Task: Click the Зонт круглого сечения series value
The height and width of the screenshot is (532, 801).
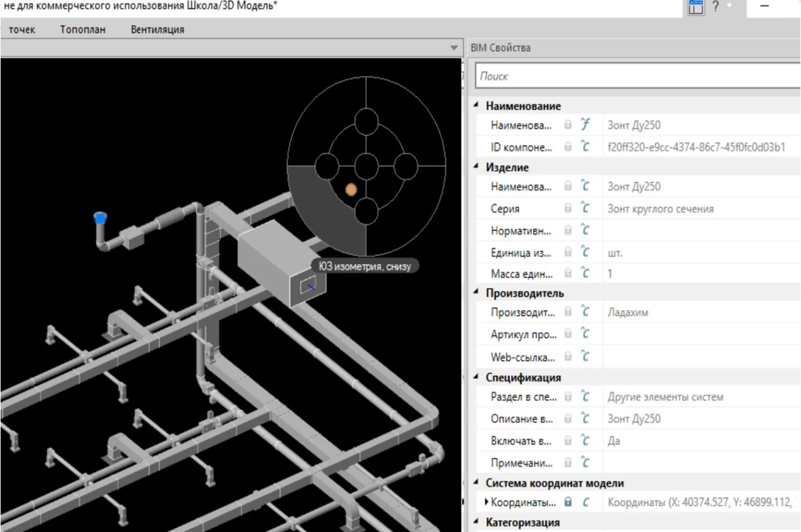Action: pos(660,209)
